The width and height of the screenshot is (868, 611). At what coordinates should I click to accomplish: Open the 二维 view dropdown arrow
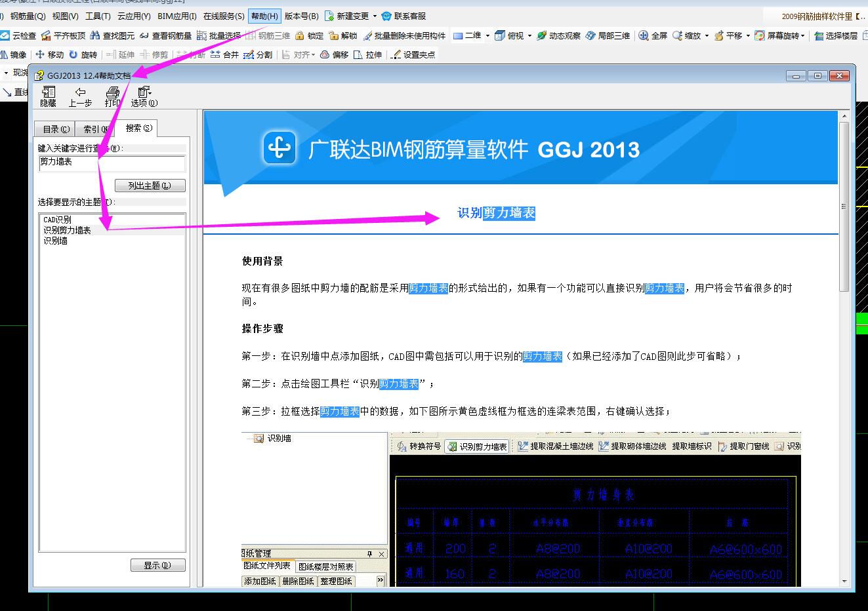pyautogui.click(x=487, y=36)
